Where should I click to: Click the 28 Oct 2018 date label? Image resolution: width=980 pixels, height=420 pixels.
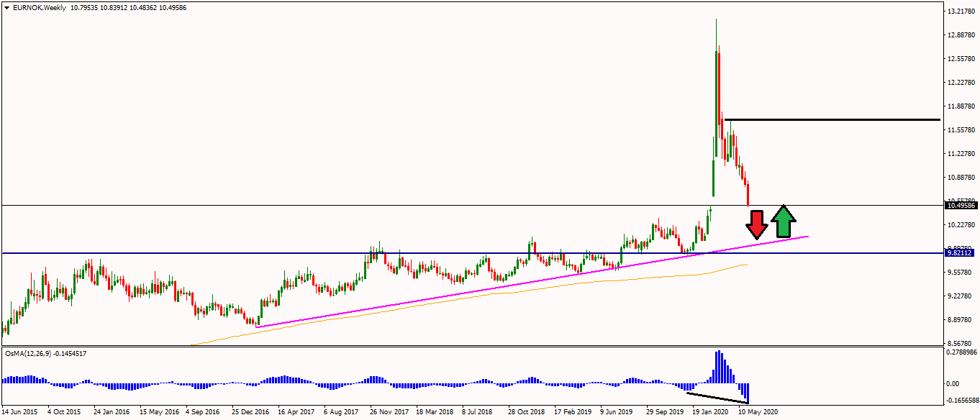point(527,413)
